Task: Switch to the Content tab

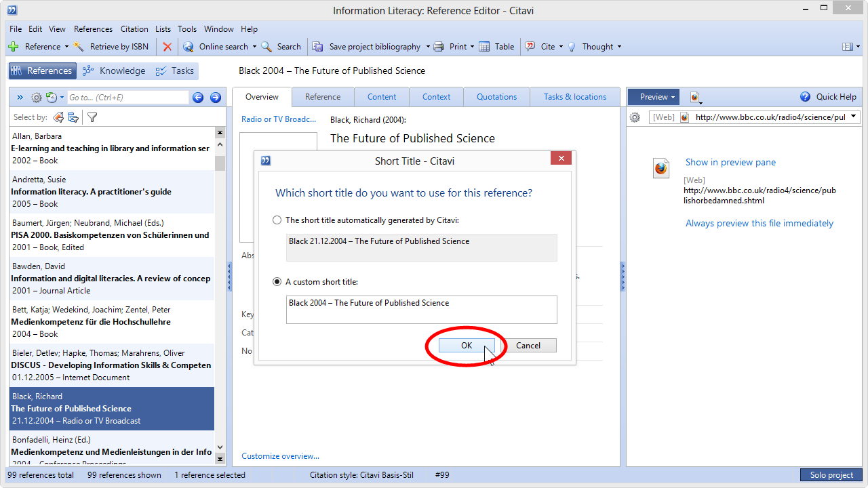Action: pos(382,97)
